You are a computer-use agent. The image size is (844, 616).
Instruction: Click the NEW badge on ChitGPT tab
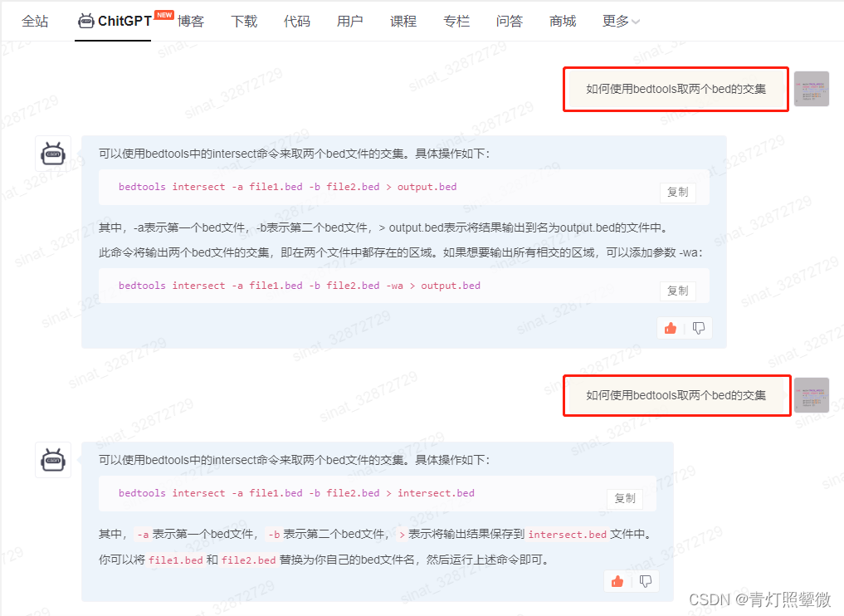point(163,13)
